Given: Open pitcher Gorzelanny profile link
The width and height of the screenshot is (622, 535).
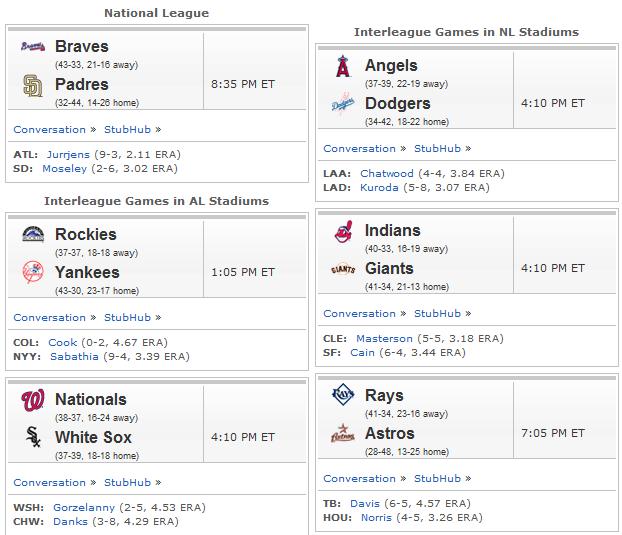Looking at the screenshot, I should point(84,508).
